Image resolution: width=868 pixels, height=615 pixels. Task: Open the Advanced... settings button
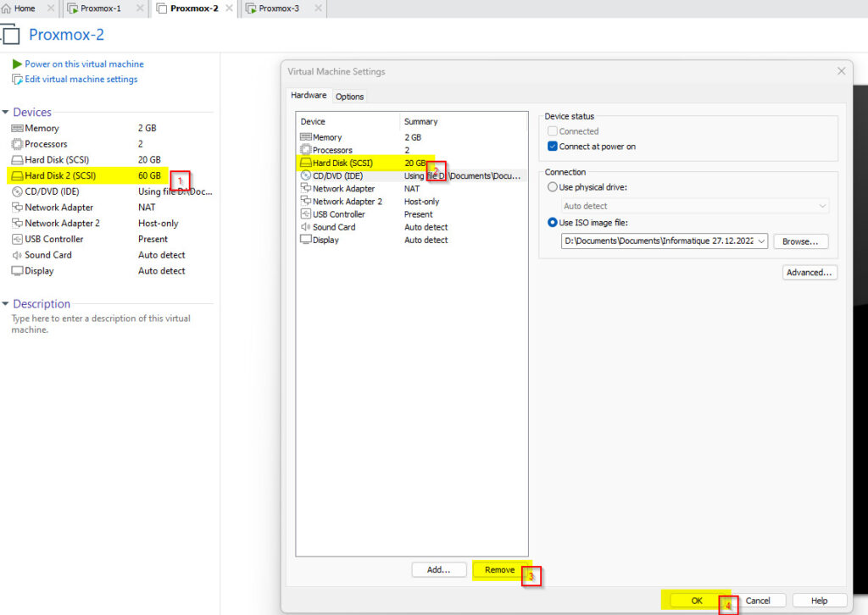(x=809, y=272)
